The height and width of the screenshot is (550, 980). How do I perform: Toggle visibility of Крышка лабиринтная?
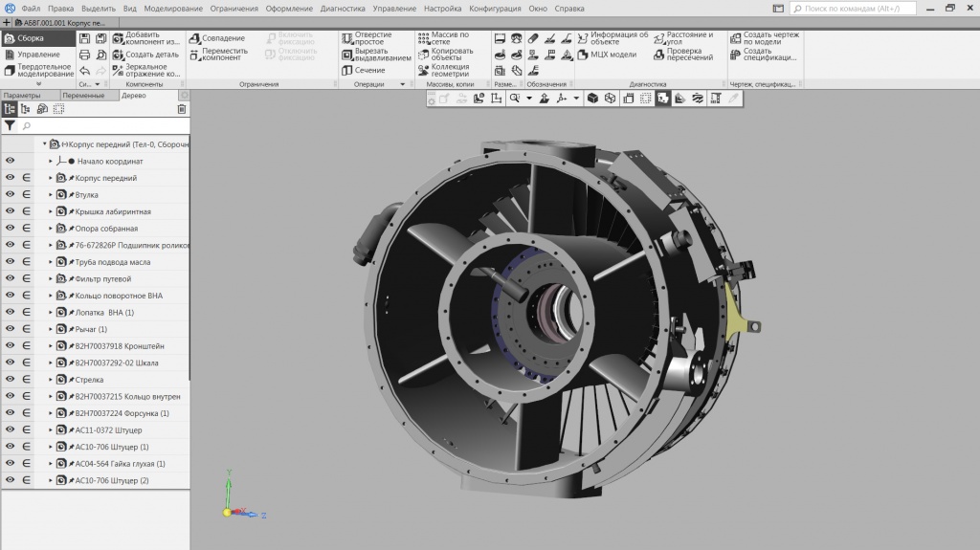[10, 211]
